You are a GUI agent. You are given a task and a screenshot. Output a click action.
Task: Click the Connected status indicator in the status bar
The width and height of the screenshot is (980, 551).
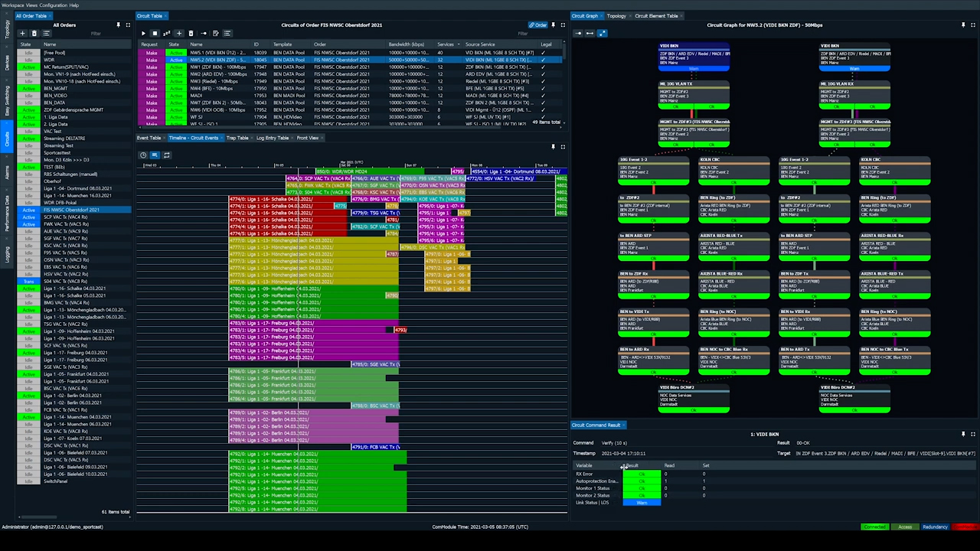point(874,527)
